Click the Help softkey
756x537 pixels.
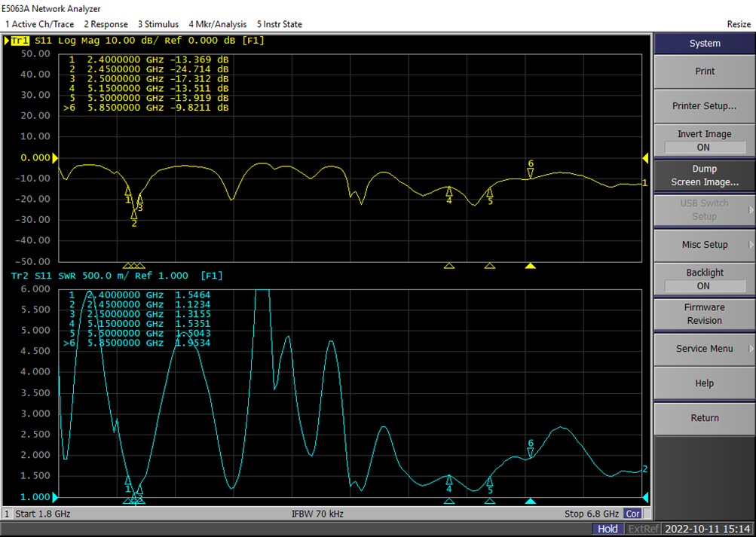pyautogui.click(x=705, y=383)
